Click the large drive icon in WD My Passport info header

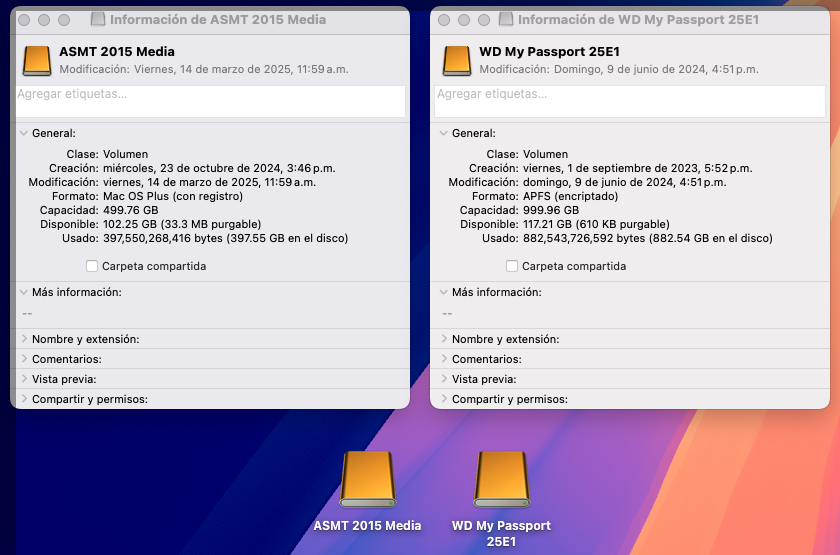[x=457, y=61]
